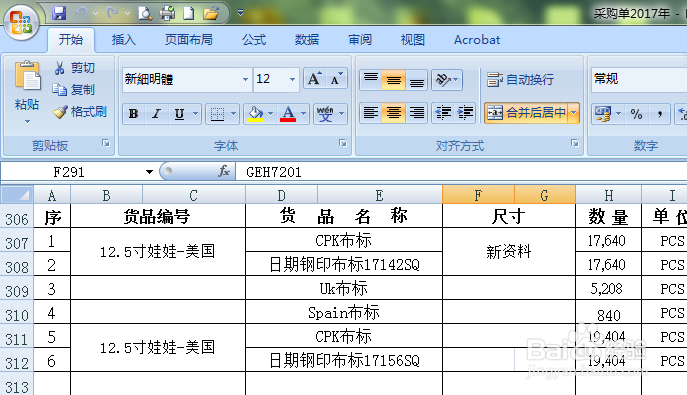The image size is (687, 395).
Task: Toggle italic formatting
Action: click(x=156, y=114)
